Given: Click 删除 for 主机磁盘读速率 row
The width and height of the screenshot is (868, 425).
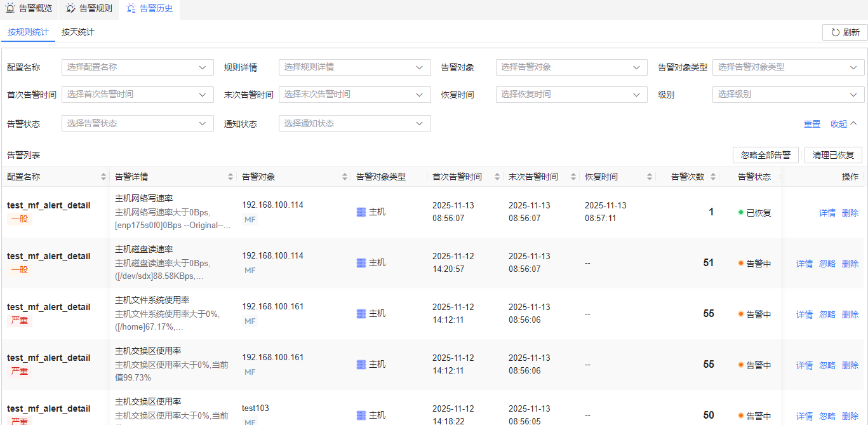Looking at the screenshot, I should pyautogui.click(x=850, y=264).
